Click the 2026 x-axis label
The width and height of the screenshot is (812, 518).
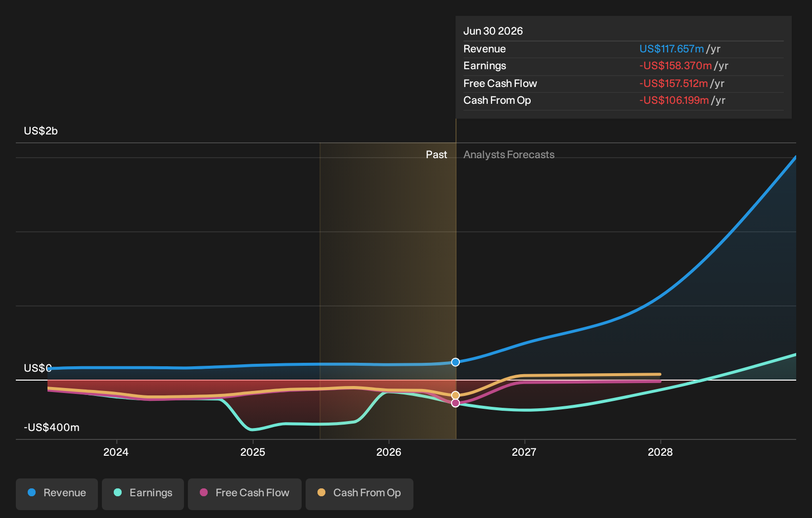tap(389, 452)
